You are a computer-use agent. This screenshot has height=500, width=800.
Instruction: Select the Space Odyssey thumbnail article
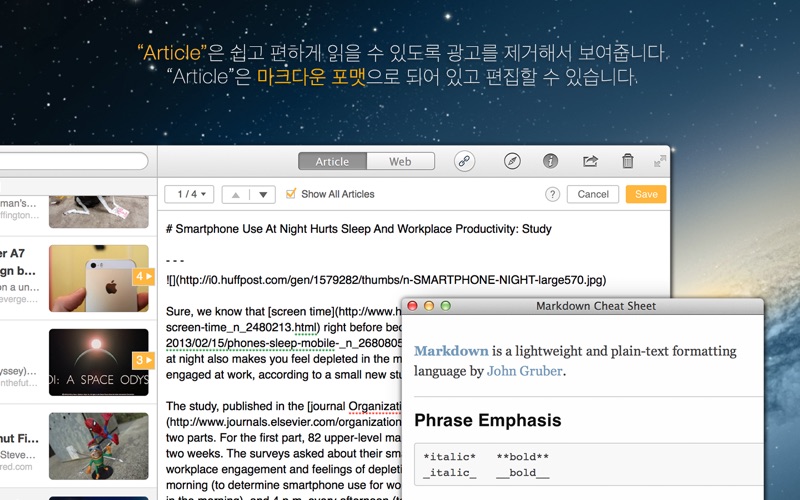(x=99, y=362)
